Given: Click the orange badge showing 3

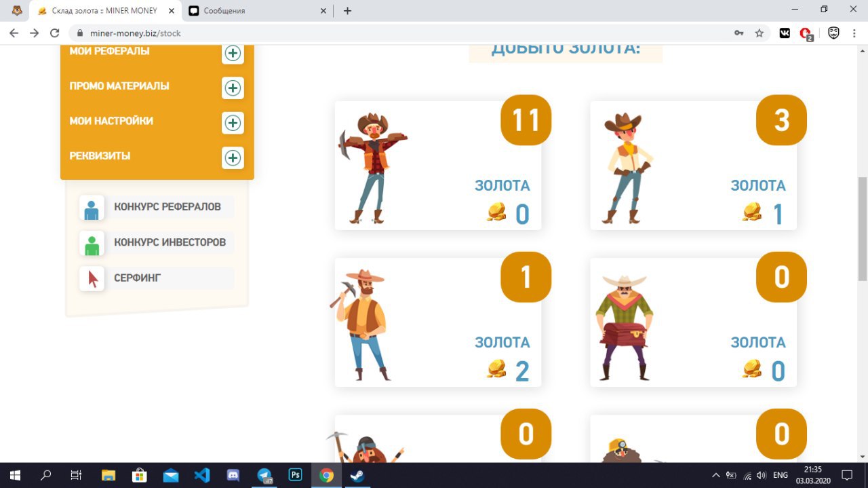Looking at the screenshot, I should click(x=781, y=120).
